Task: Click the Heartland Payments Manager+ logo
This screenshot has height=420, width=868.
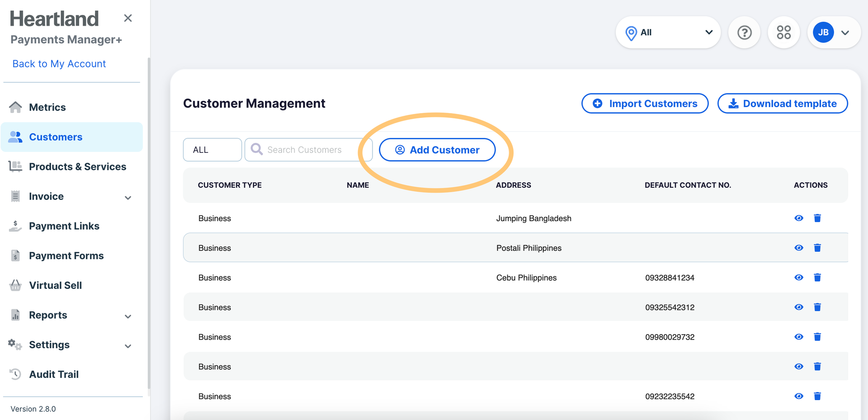Action: (x=66, y=28)
